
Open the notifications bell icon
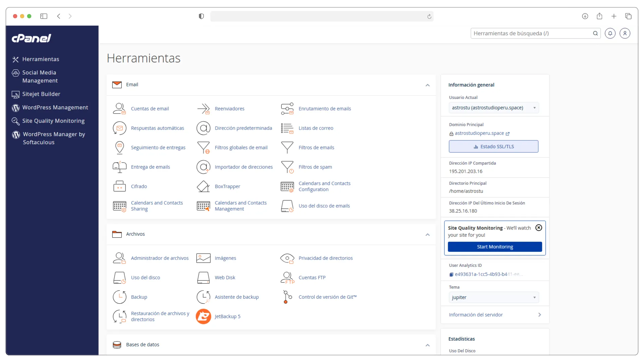click(610, 33)
